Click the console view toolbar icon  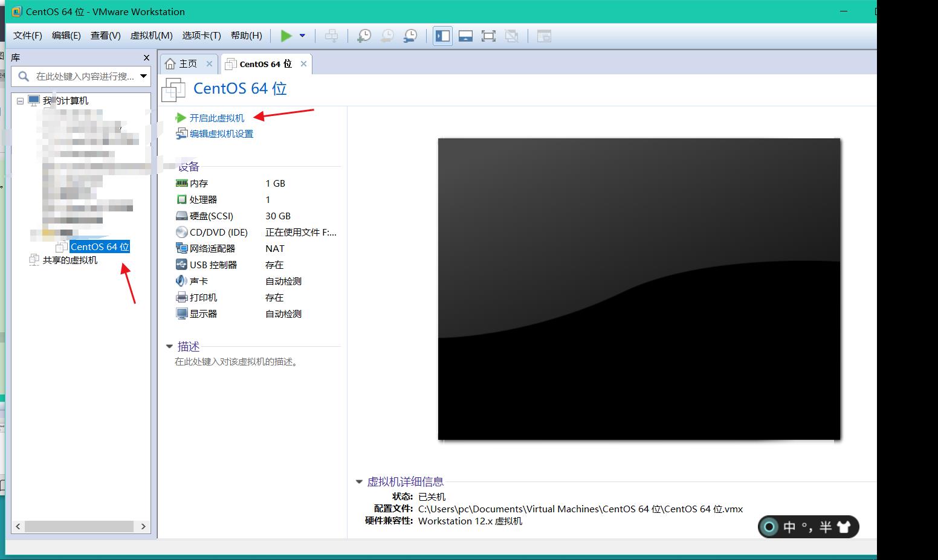tap(544, 36)
